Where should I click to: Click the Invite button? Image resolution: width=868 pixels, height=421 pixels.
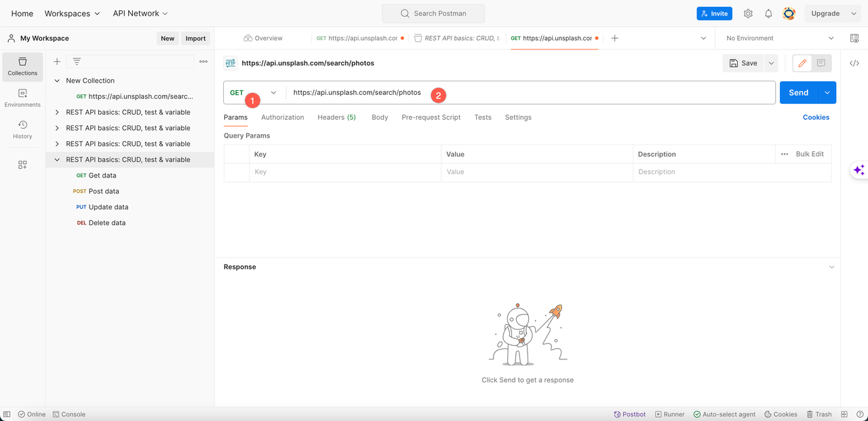(714, 14)
